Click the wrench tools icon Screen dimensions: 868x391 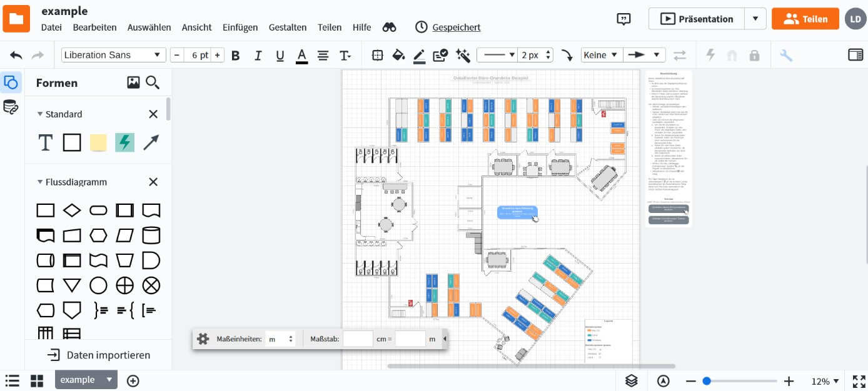[x=786, y=56]
